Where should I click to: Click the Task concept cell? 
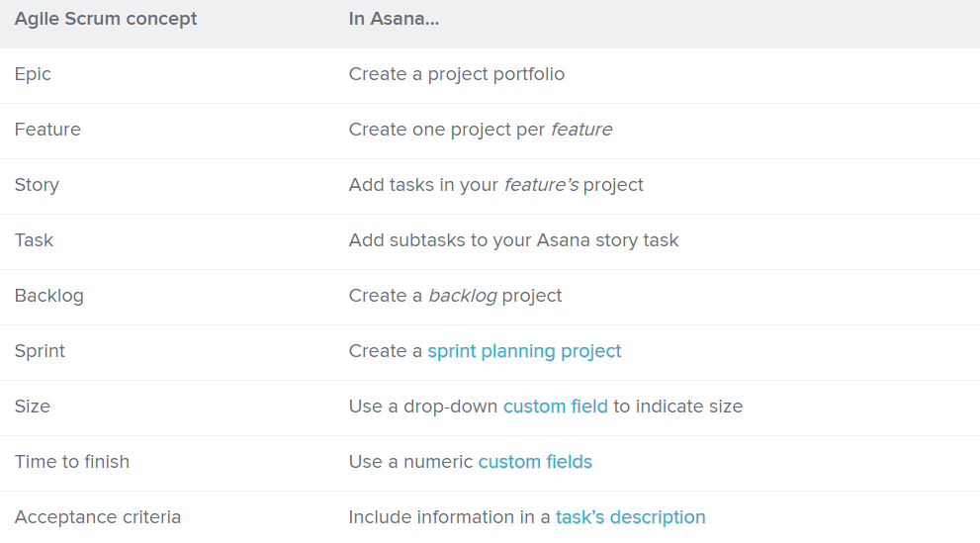point(34,240)
